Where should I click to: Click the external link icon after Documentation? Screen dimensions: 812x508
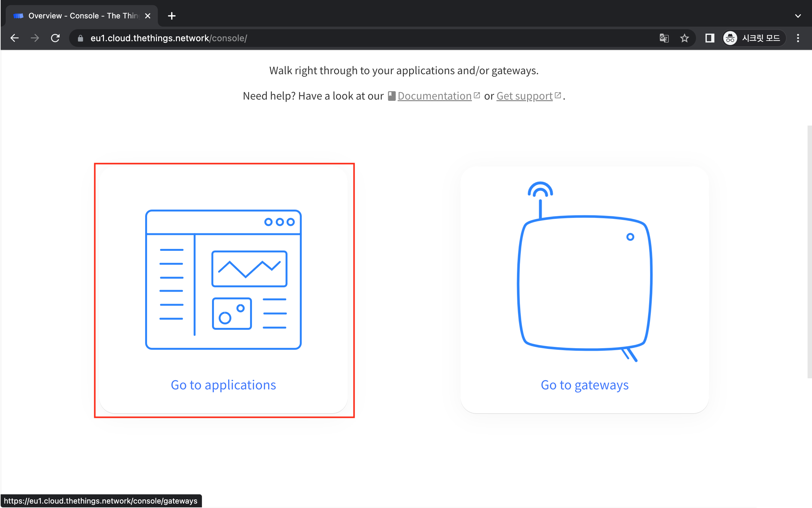[477, 95]
